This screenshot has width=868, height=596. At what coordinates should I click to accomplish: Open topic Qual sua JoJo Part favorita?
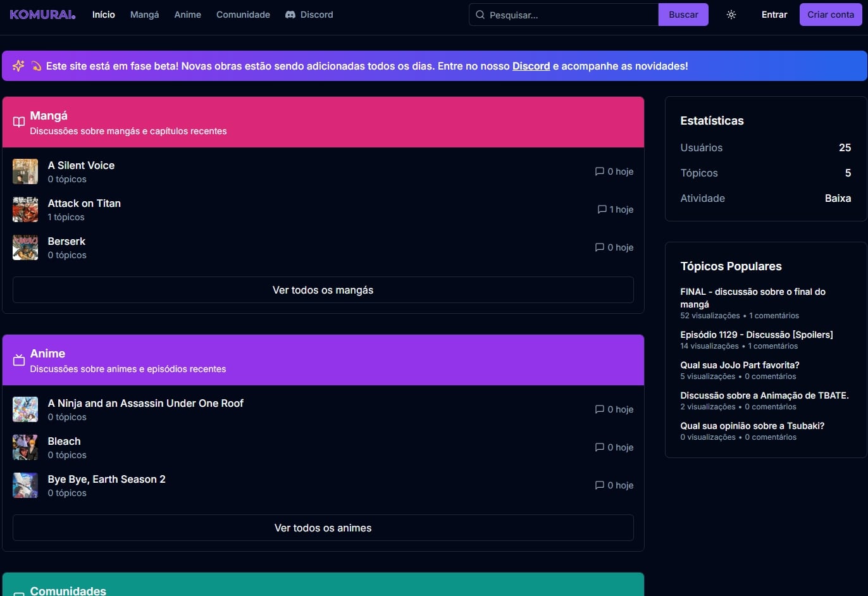coord(740,365)
